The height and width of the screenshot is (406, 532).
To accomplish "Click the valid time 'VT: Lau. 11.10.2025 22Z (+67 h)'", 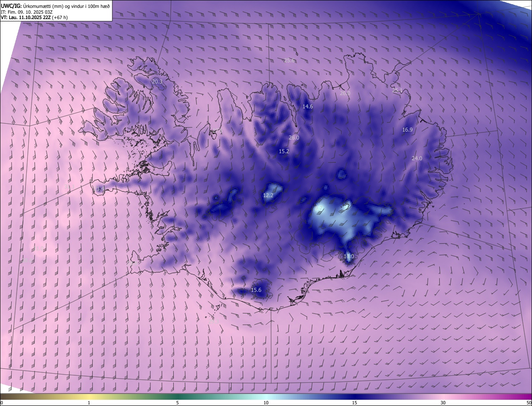I will tap(34, 17).
